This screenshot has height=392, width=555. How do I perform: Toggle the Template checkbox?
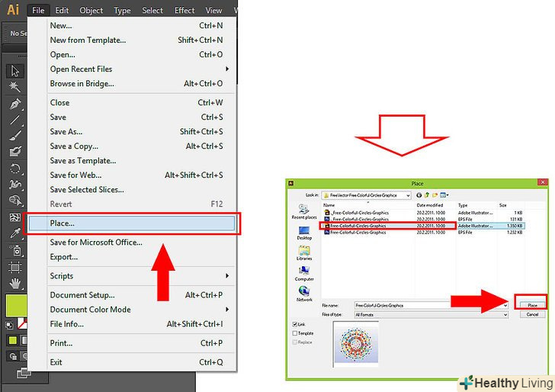point(294,333)
